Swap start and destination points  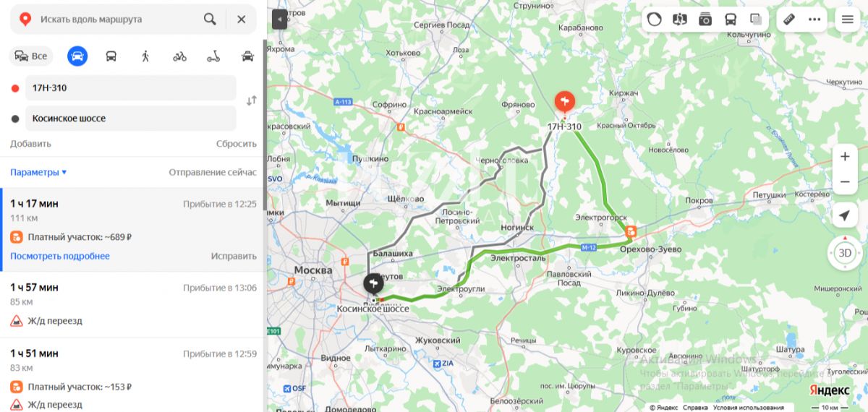click(251, 101)
